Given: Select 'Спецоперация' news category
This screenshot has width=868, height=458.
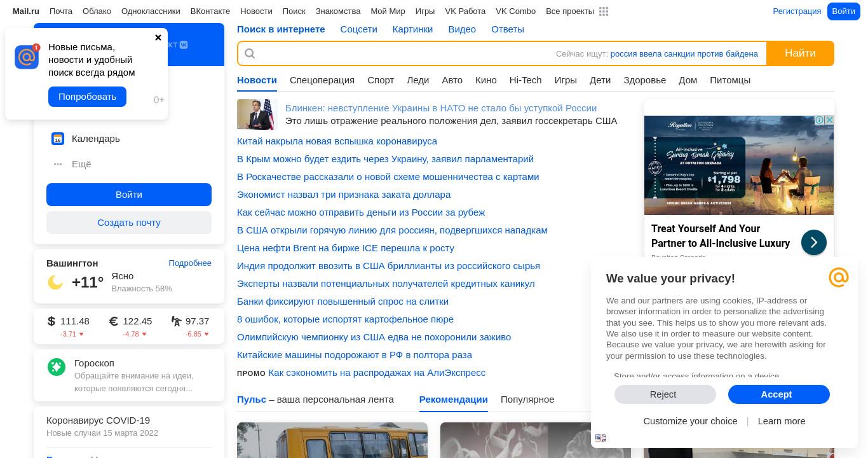Looking at the screenshot, I should click(322, 80).
